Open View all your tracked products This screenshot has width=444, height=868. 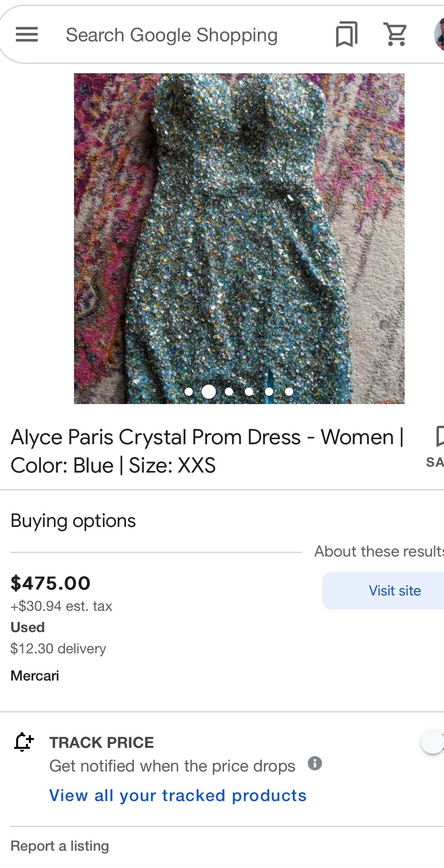[x=178, y=796]
